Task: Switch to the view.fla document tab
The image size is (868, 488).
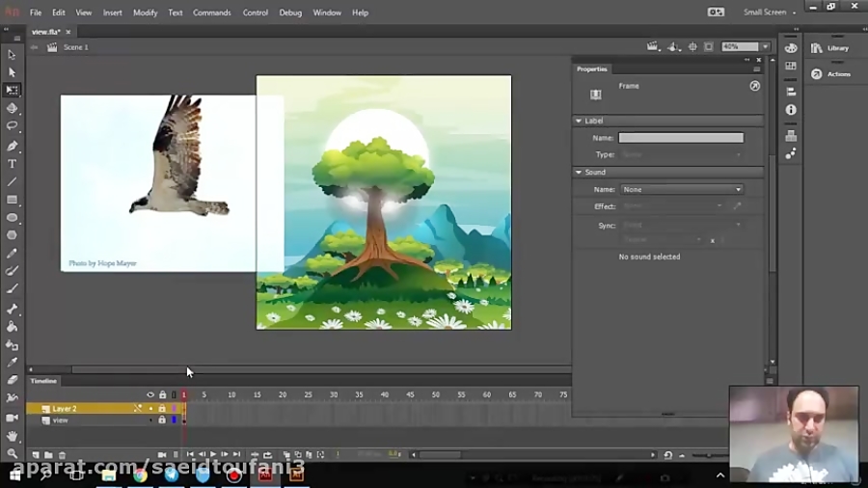Action: (x=46, y=32)
